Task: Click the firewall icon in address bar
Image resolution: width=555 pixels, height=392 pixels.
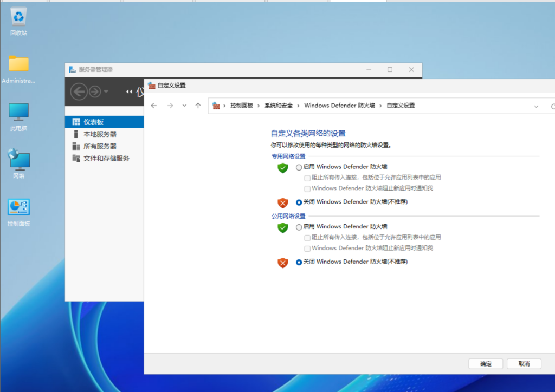Action: [216, 106]
